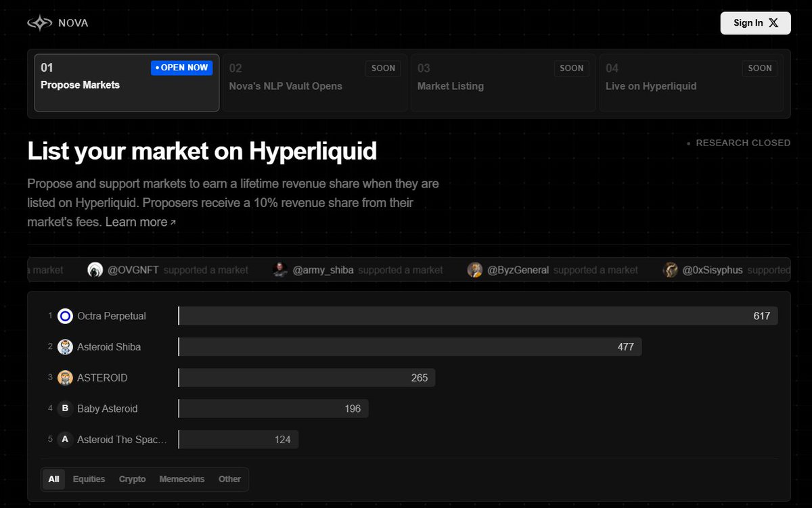Click the @ByzGeneral avatar in ticker
This screenshot has width=812, height=508.
click(x=475, y=270)
